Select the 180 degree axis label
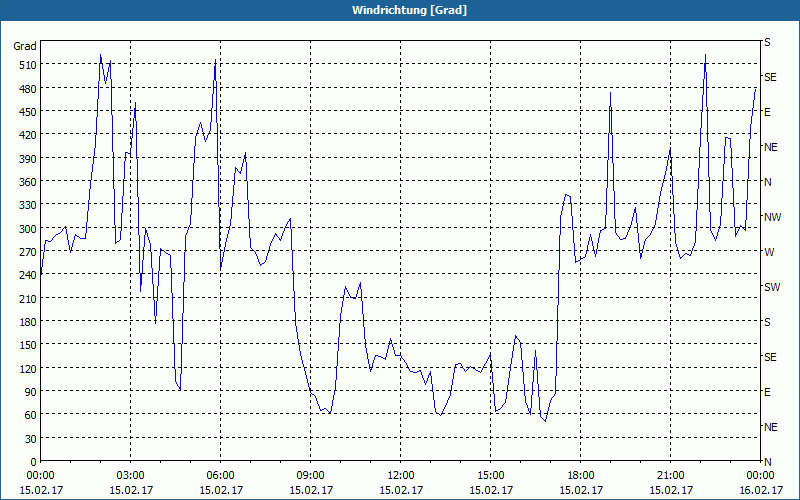This screenshot has width=800, height=500. (x=28, y=321)
